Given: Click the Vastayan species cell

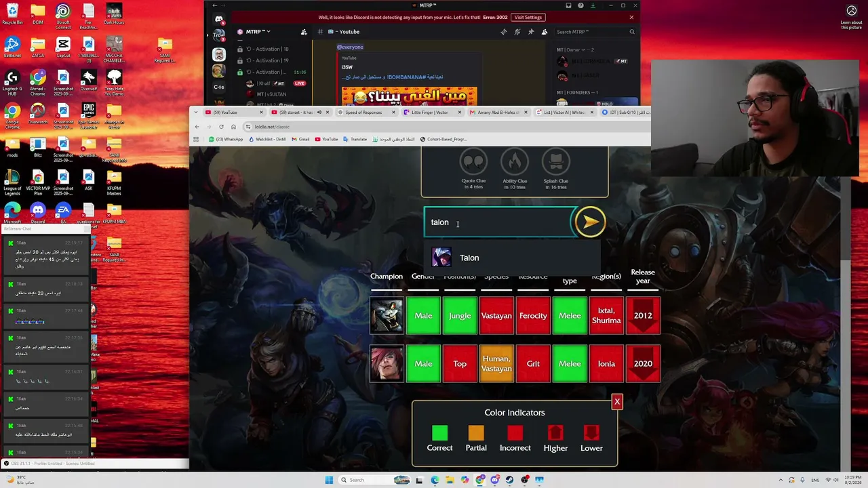Looking at the screenshot, I should pos(496,316).
